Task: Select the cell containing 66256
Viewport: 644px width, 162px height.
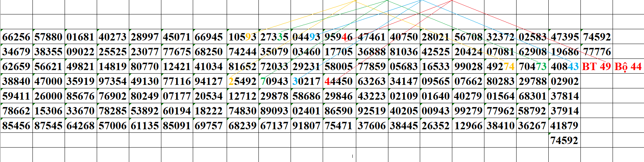Action: (16, 37)
